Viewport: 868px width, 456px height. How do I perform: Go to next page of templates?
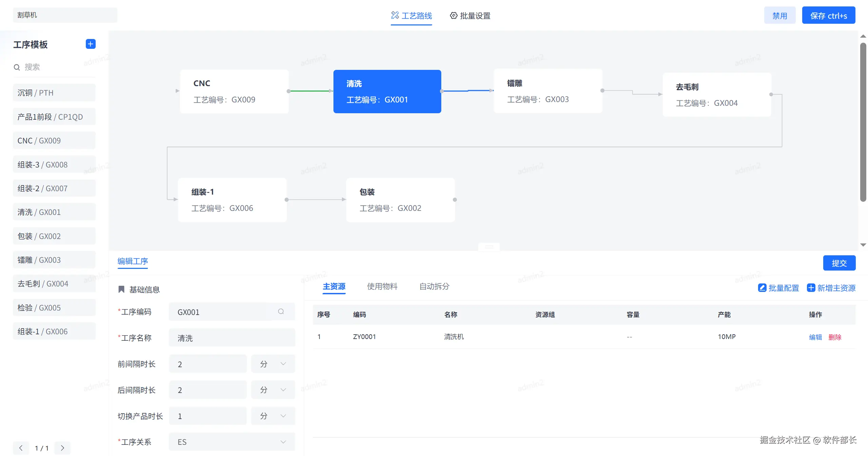[x=62, y=448]
